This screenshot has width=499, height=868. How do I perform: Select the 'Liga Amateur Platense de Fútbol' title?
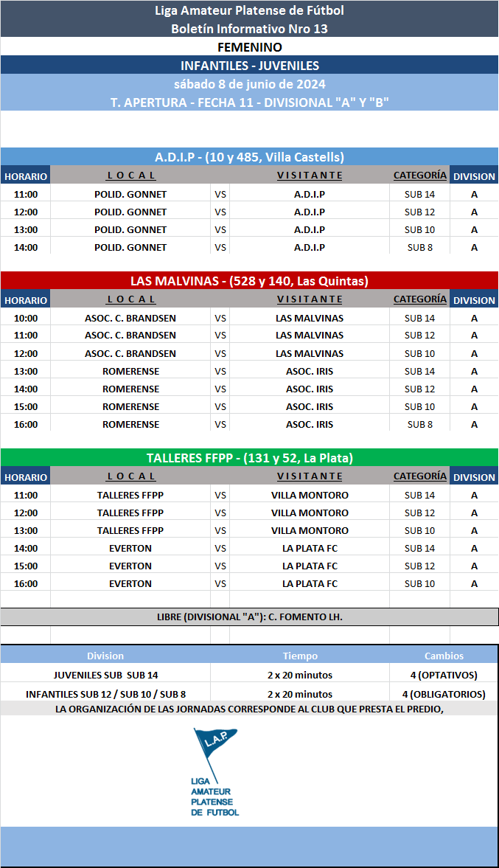click(x=249, y=10)
